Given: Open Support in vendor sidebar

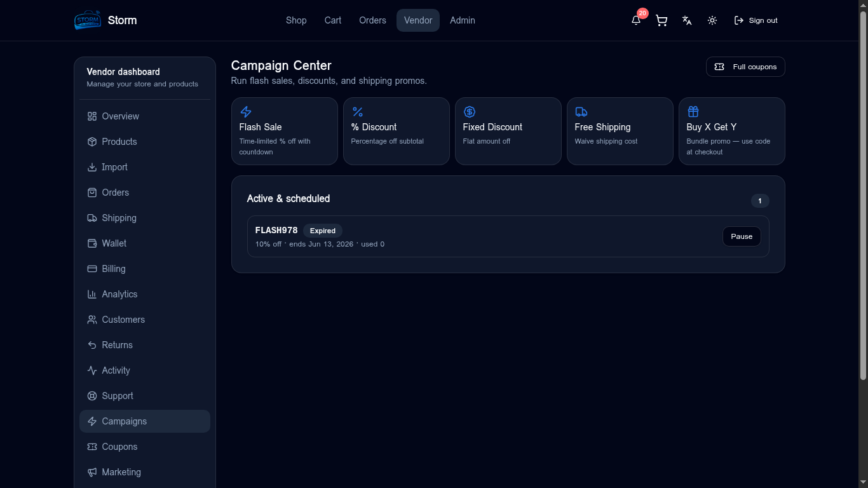Looking at the screenshot, I should coord(145,396).
